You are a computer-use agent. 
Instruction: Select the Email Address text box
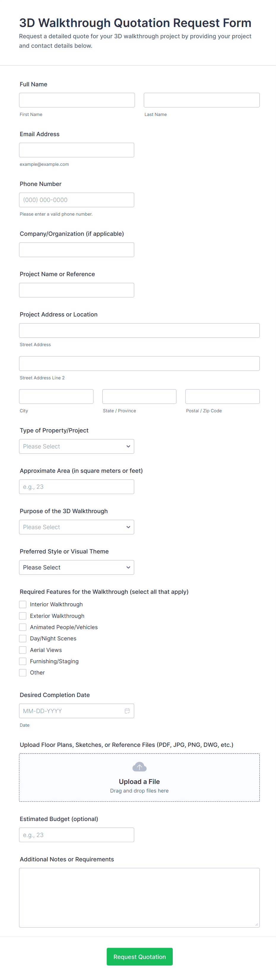click(x=77, y=150)
